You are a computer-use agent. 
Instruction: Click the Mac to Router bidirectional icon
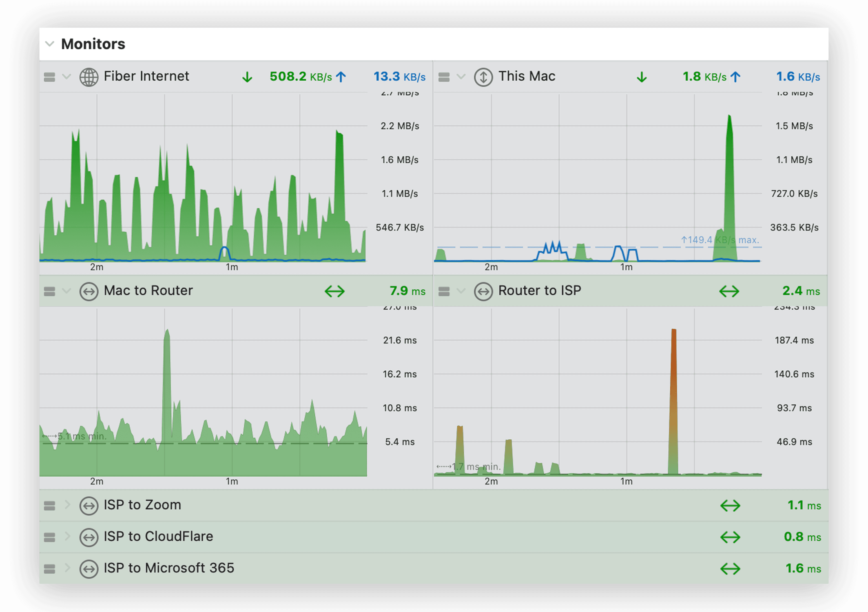(89, 291)
